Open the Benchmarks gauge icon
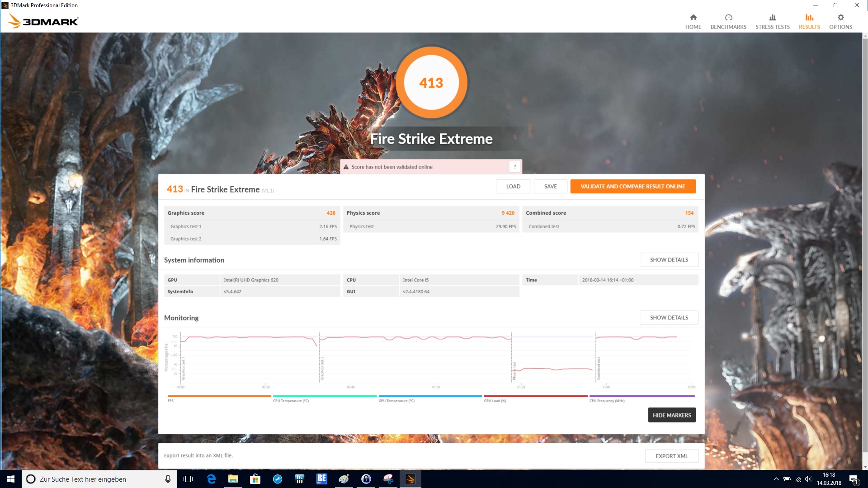The width and height of the screenshot is (868, 488). pyautogui.click(x=728, y=18)
